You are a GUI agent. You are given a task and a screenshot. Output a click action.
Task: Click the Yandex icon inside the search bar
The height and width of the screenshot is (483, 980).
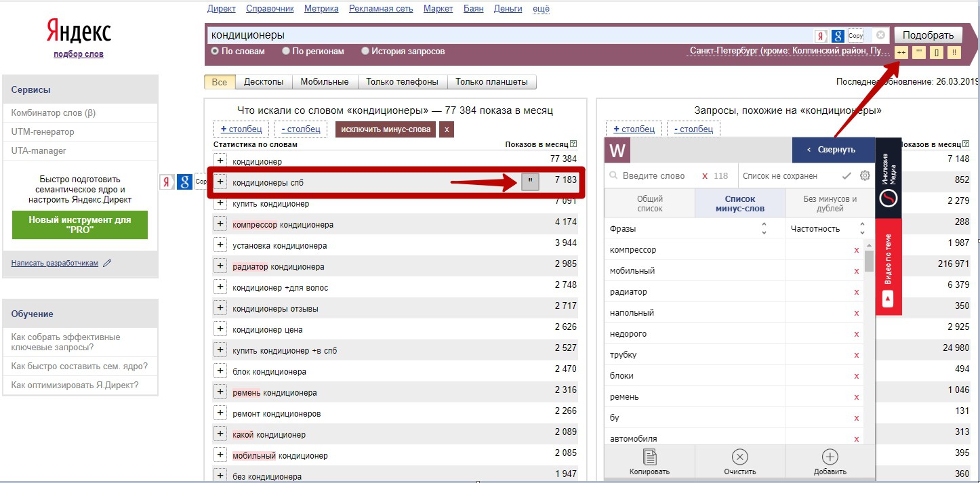[x=821, y=36]
